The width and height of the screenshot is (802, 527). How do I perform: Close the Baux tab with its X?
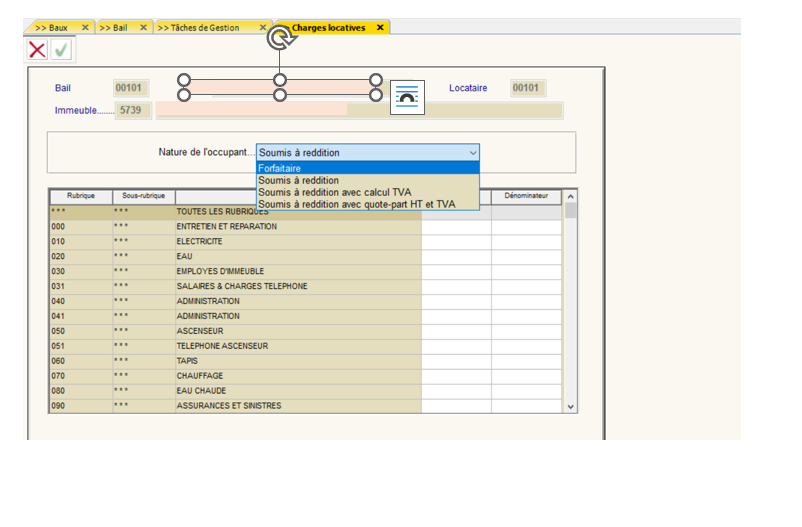tap(84, 28)
